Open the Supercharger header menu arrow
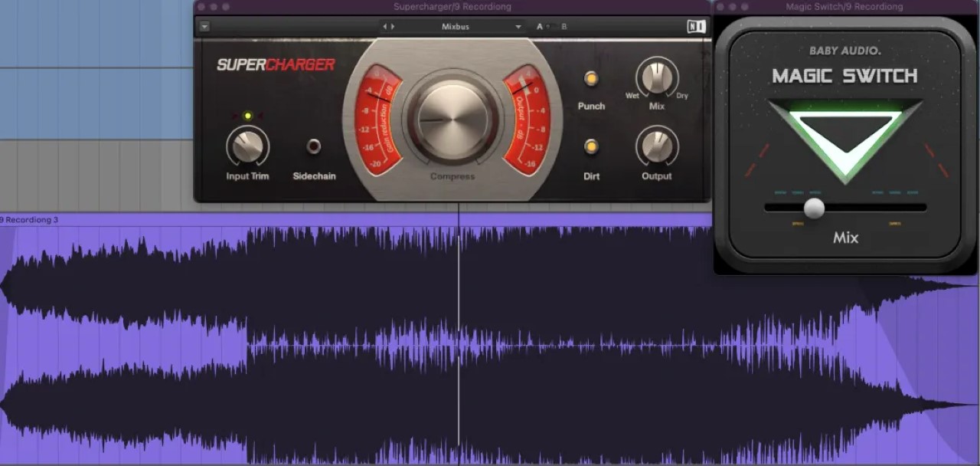Viewport: 980px width, 466px height. coord(204,26)
